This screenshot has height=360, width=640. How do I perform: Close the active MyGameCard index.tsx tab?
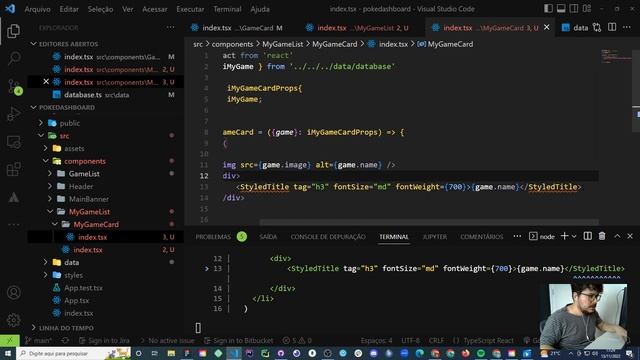click(547, 27)
